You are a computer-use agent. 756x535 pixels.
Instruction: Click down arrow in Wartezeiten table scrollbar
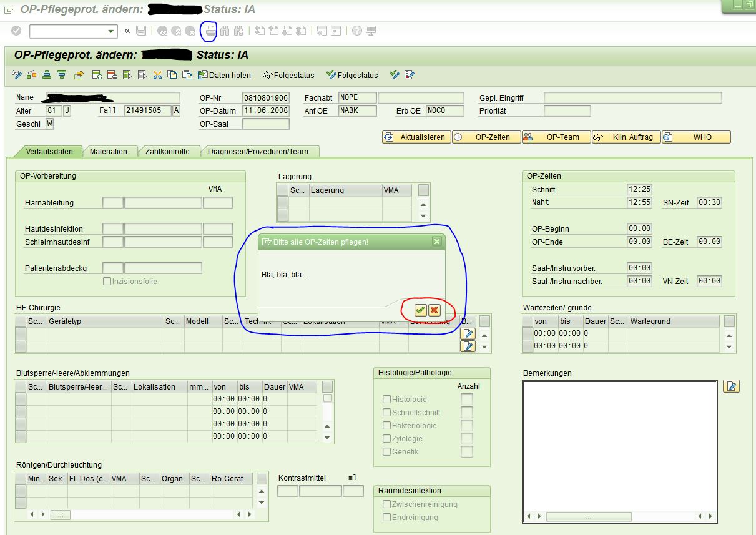(729, 346)
